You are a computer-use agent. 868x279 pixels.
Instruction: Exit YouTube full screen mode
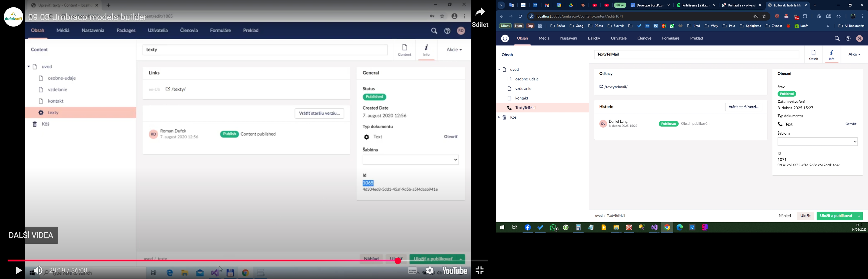pos(480,270)
